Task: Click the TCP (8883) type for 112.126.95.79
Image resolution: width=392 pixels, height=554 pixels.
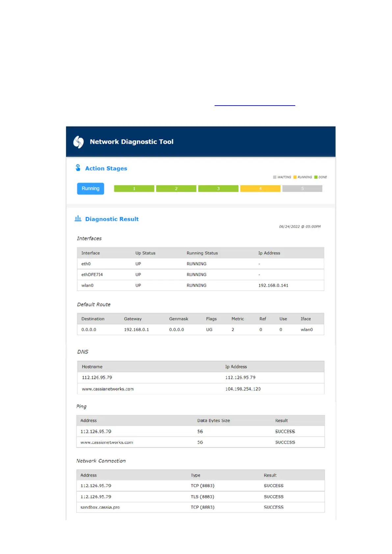Action: (x=202, y=486)
